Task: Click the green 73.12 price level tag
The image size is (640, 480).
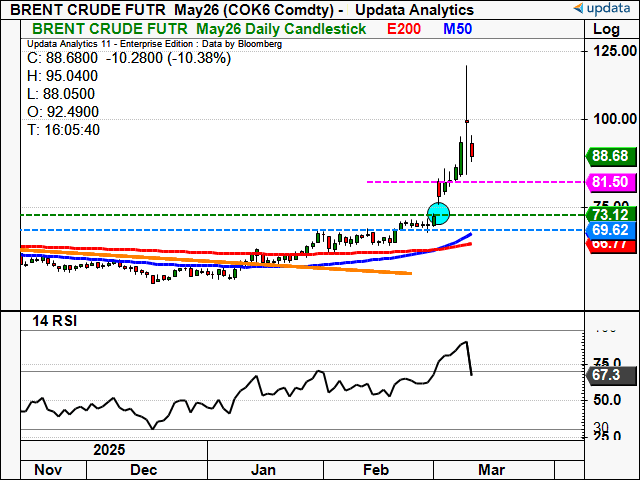Action: coord(609,215)
